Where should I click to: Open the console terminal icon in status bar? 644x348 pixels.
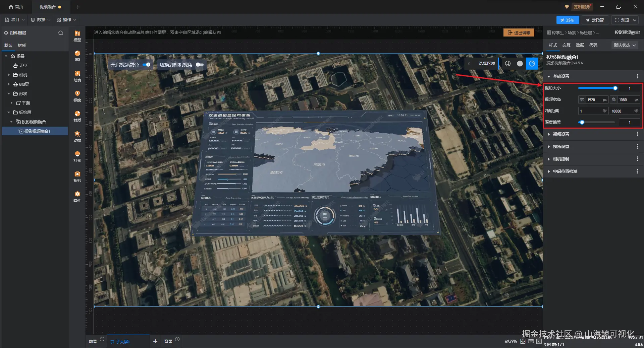(x=539, y=341)
